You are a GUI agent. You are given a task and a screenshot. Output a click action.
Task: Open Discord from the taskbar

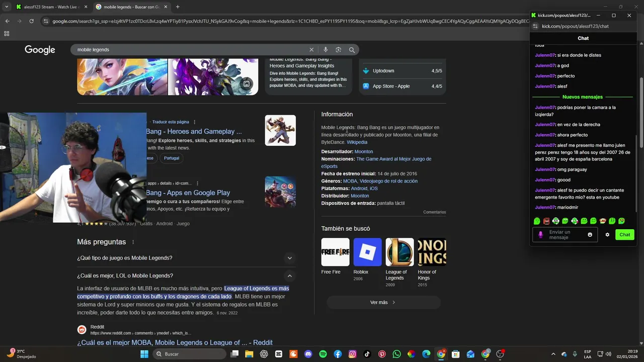coord(308,354)
